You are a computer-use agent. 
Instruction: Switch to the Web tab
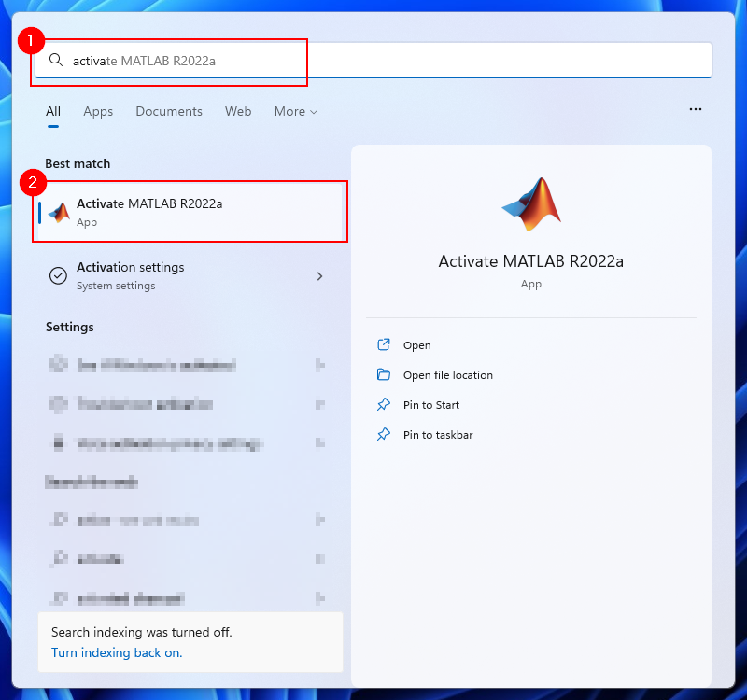click(238, 111)
